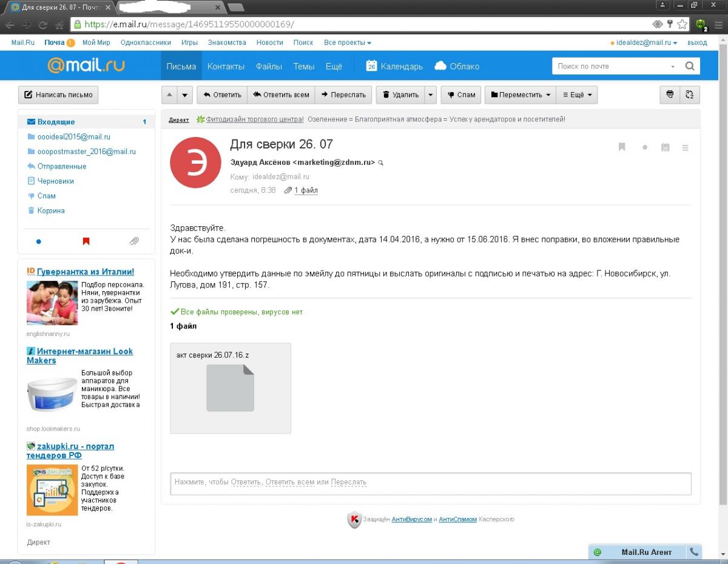Open the Переместить dropdown
The width and height of the screenshot is (728, 564).
pos(521,95)
